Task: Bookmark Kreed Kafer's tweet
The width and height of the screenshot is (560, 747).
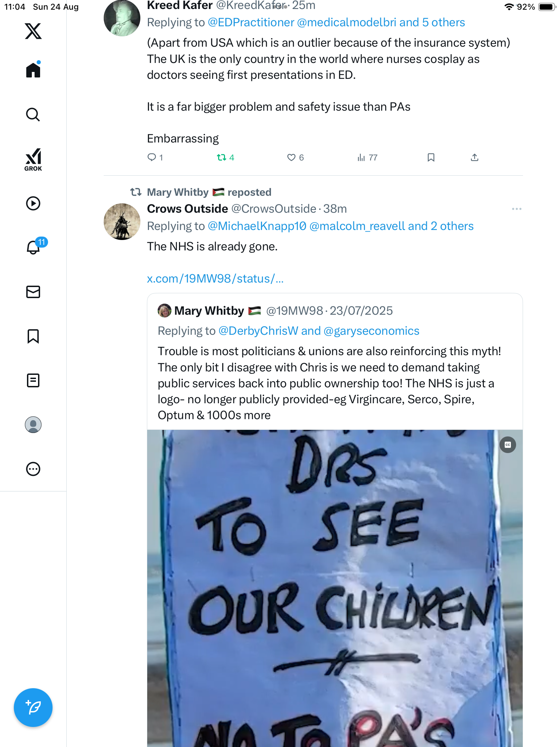Action: click(431, 158)
